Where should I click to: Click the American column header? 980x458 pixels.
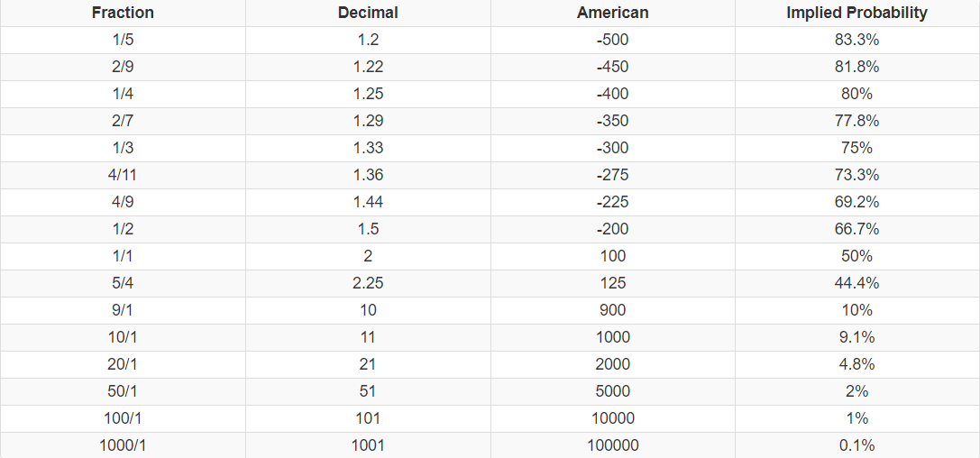pyautogui.click(x=612, y=13)
